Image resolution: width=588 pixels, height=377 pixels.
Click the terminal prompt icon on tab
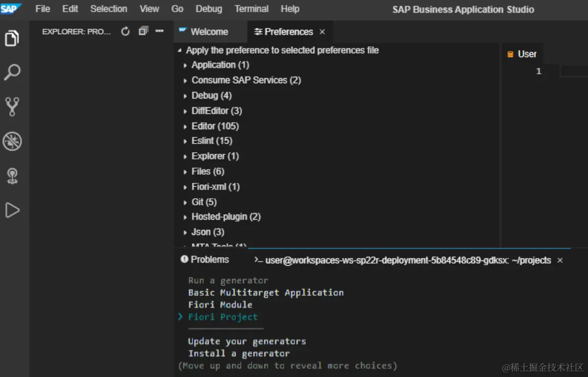258,260
